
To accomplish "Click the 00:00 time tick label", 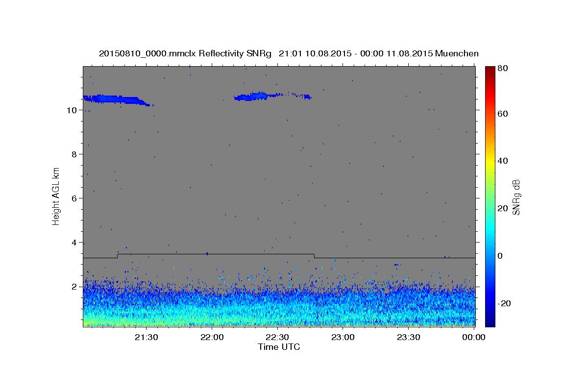I will 474,338.
